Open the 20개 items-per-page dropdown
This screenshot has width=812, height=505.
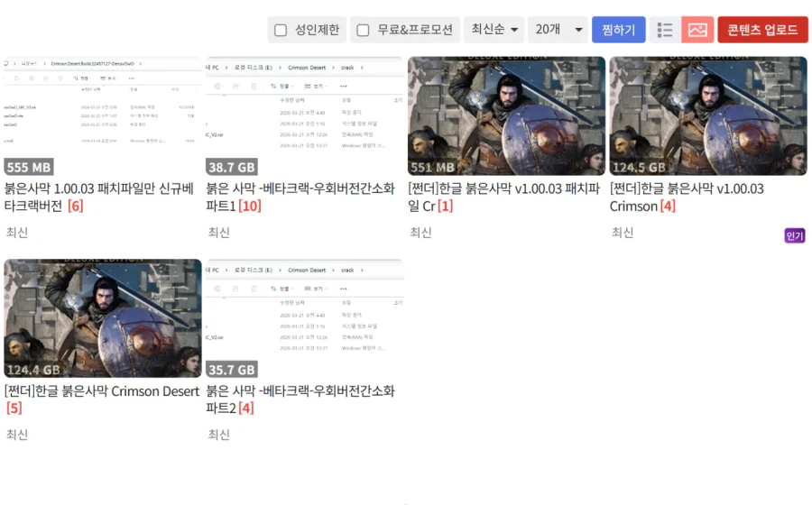[x=558, y=30]
